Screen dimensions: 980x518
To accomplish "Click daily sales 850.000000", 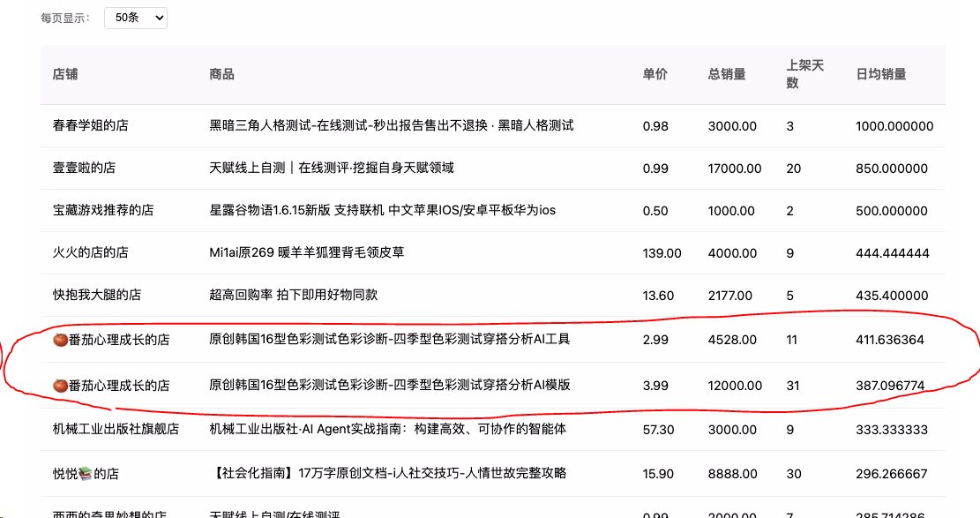I will point(892,169).
